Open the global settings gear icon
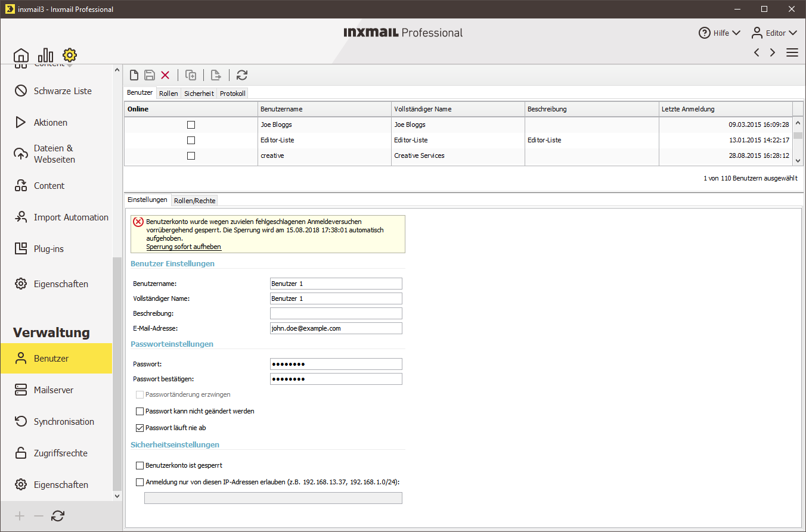Viewport: 806px width, 532px height. 70,55
